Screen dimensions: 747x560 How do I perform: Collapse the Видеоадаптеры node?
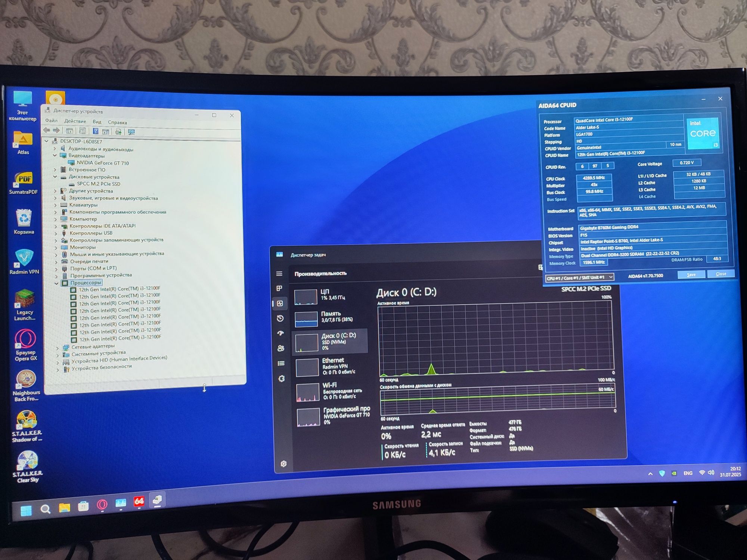55,155
